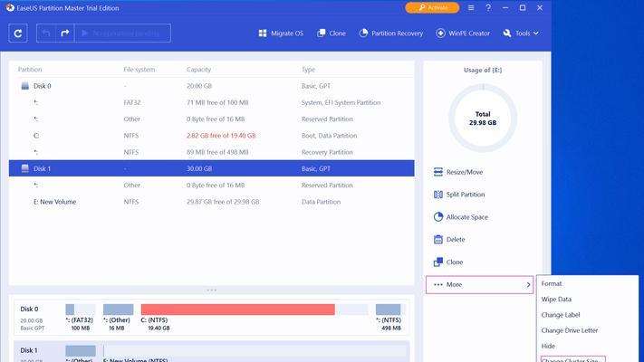Image resolution: width=644 pixels, height=362 pixels.
Task: Click the (Other) 16 MB block on Disk 0 map
Action: tap(119, 310)
